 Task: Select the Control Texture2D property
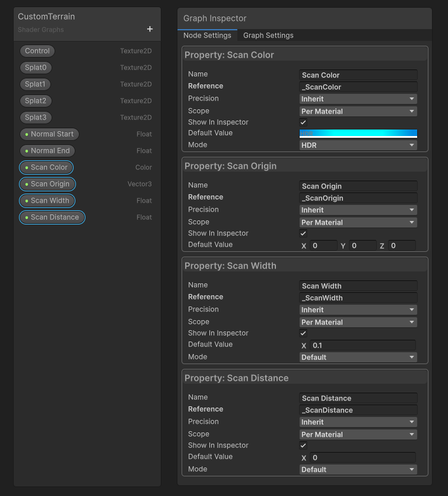click(x=37, y=50)
